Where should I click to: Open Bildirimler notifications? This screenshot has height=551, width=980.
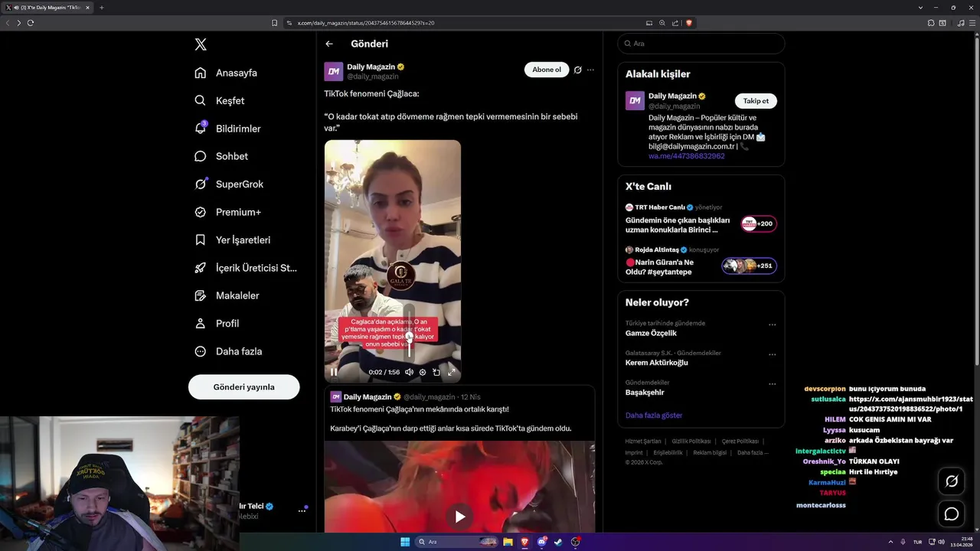coord(227,129)
